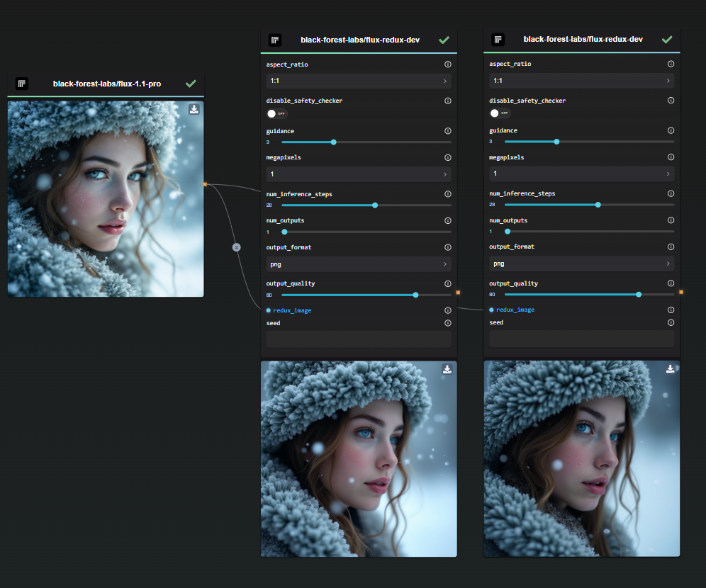Download the middle node's output image
This screenshot has height=588, width=706.
(x=447, y=369)
